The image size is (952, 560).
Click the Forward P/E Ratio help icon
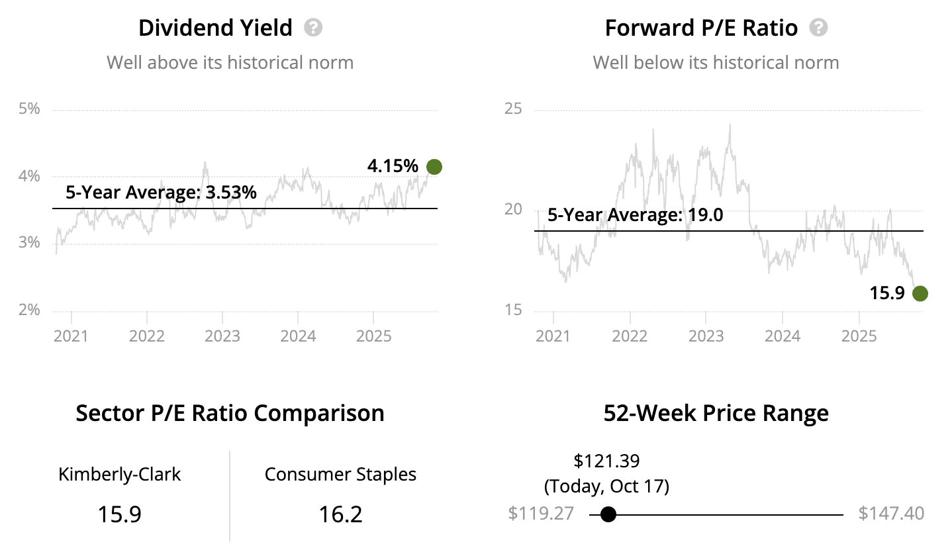(x=819, y=28)
